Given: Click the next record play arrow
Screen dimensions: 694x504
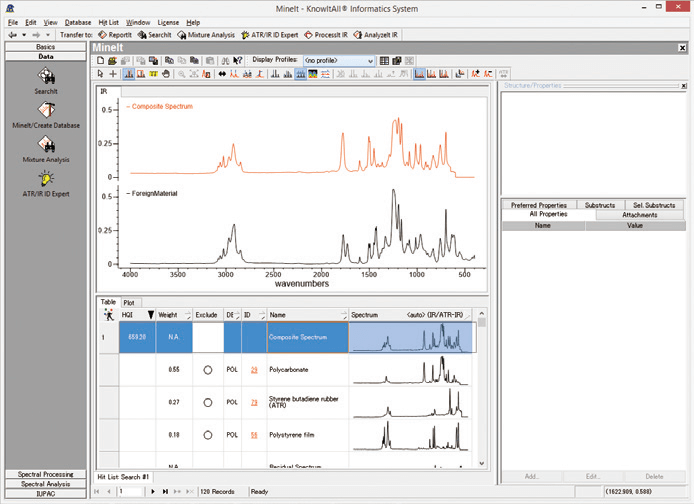Looking at the screenshot, I should (153, 491).
